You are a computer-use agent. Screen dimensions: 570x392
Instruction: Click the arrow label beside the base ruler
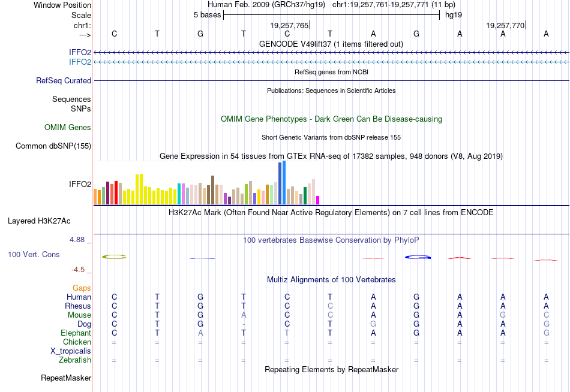coord(85,35)
